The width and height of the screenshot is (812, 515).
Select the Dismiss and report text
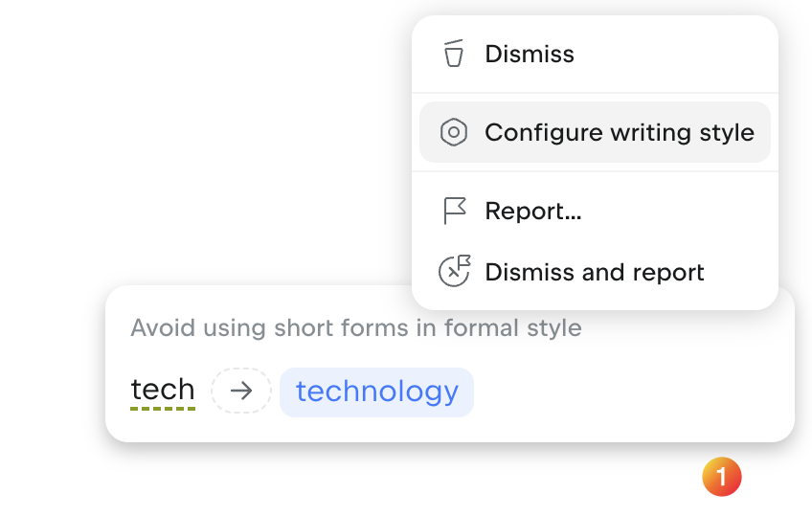click(595, 272)
